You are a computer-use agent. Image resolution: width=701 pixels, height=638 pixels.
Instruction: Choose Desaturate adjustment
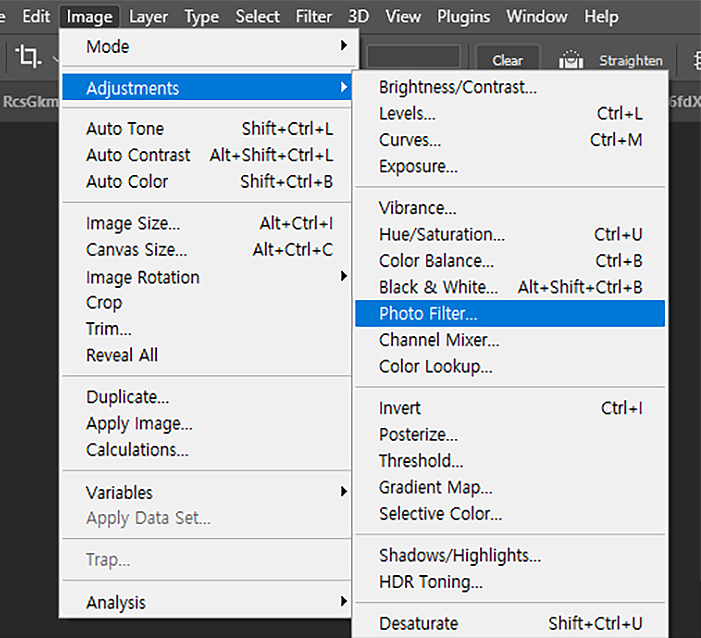pos(510,623)
